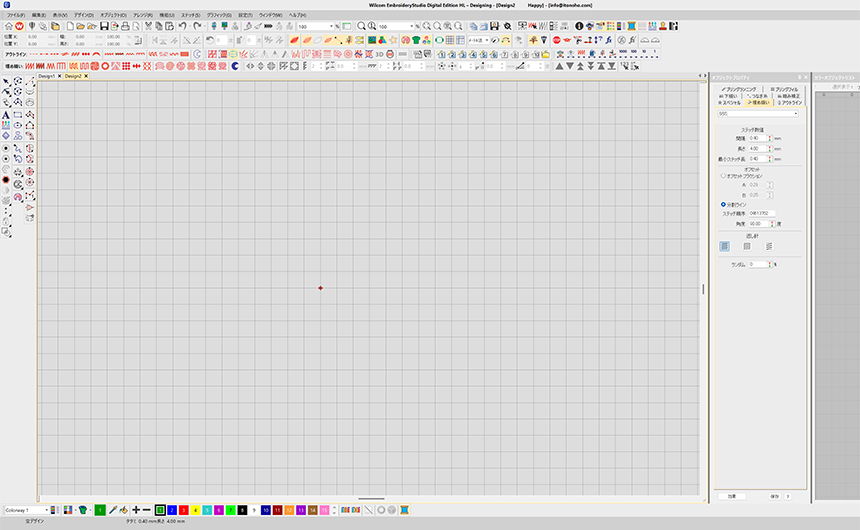
Task: Choose the first 返し針 backstitch option
Action: [x=725, y=245]
